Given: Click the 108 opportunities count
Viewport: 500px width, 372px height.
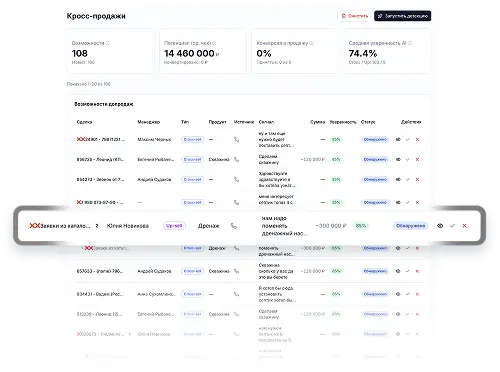Looking at the screenshot, I should 80,53.
